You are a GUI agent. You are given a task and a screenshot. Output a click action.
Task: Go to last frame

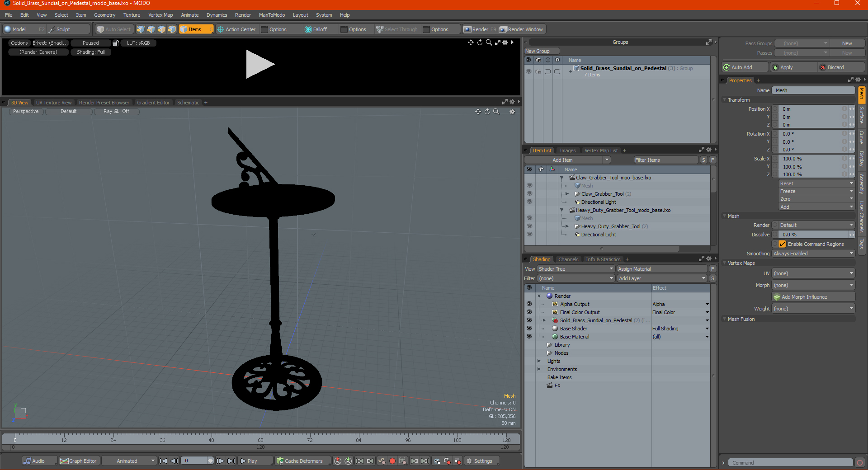(x=231, y=461)
